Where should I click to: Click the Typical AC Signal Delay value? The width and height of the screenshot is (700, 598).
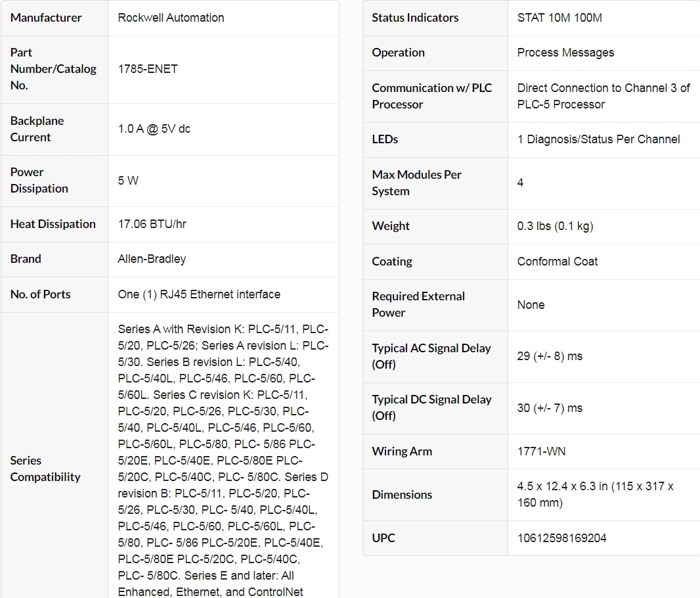point(550,356)
